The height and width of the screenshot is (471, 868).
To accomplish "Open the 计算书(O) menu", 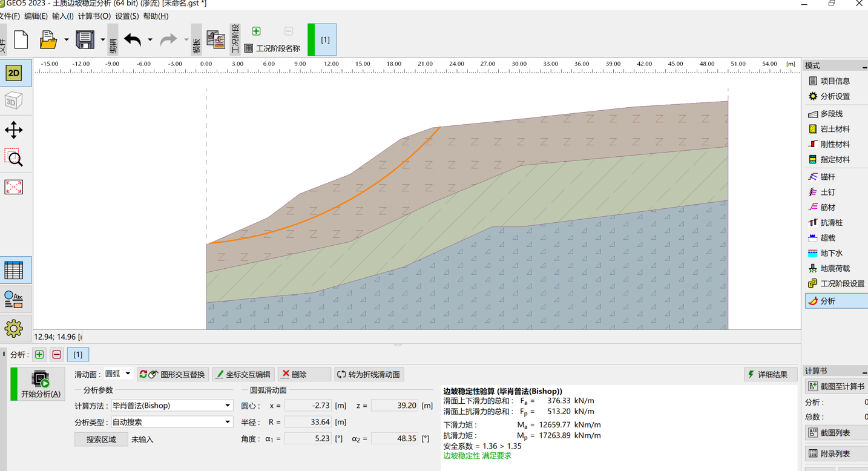I will click(94, 16).
